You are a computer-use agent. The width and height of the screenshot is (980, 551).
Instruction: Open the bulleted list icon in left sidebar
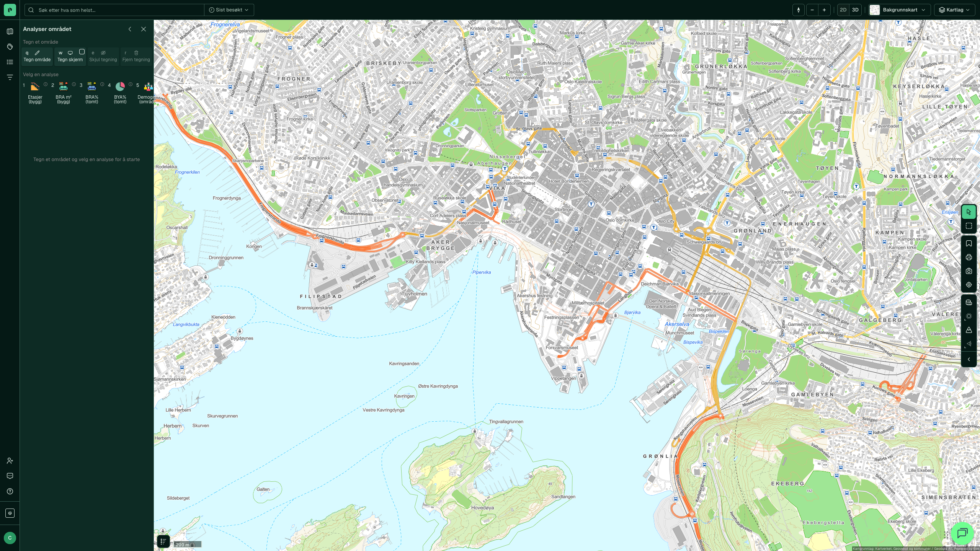pos(10,62)
